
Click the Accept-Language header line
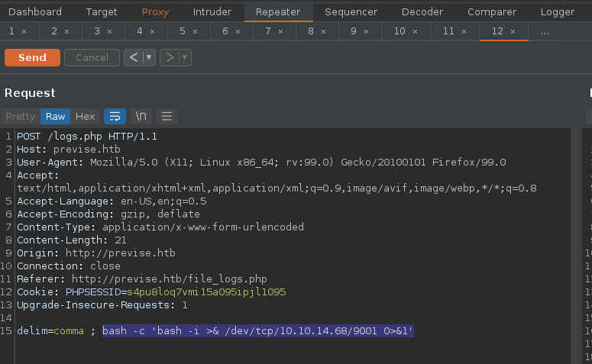click(112, 201)
